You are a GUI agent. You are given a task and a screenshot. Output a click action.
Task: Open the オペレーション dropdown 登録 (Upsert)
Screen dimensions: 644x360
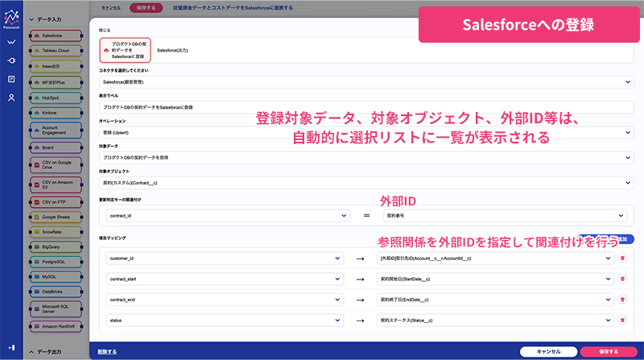click(x=366, y=132)
